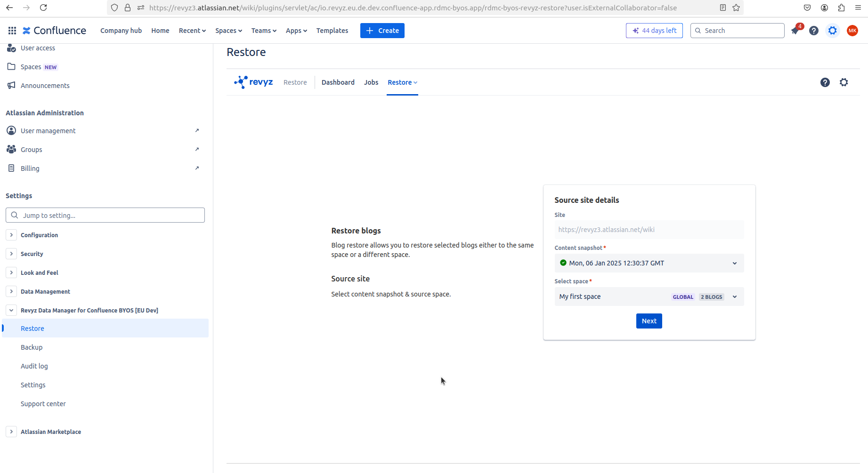Image resolution: width=868 pixels, height=473 pixels.
Task: Open User management external link arrow
Action: coord(197,130)
